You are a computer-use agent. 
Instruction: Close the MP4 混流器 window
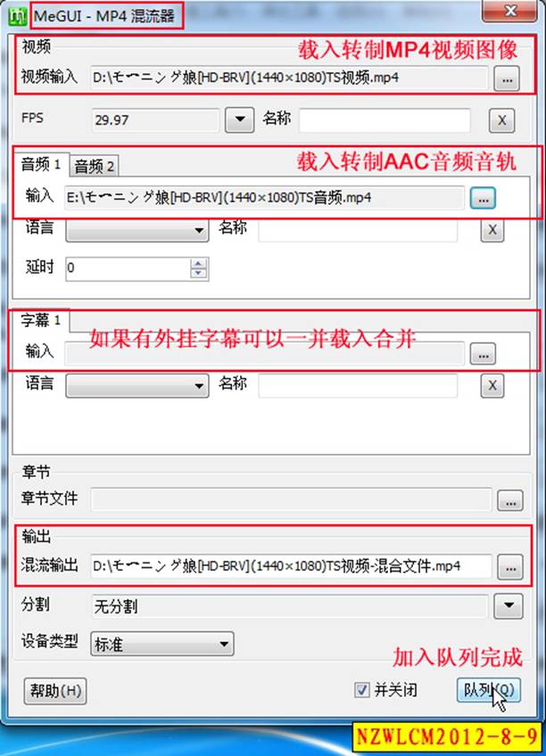coord(509,12)
